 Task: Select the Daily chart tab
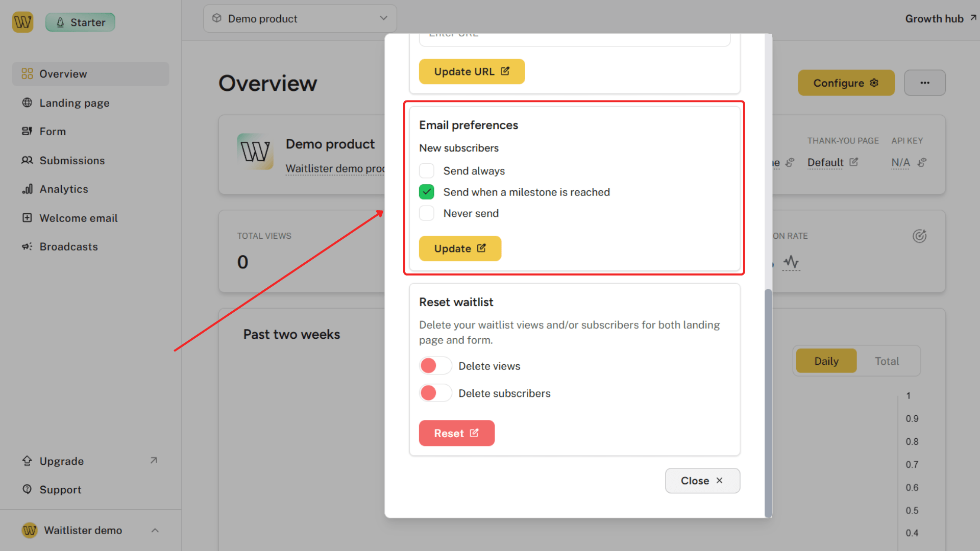[826, 361]
